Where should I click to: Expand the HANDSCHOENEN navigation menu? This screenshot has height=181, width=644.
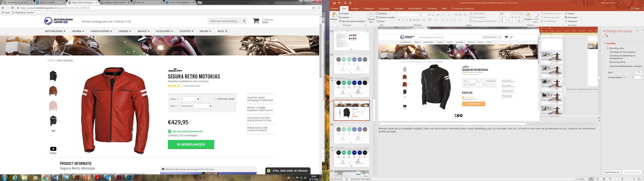tap(101, 31)
